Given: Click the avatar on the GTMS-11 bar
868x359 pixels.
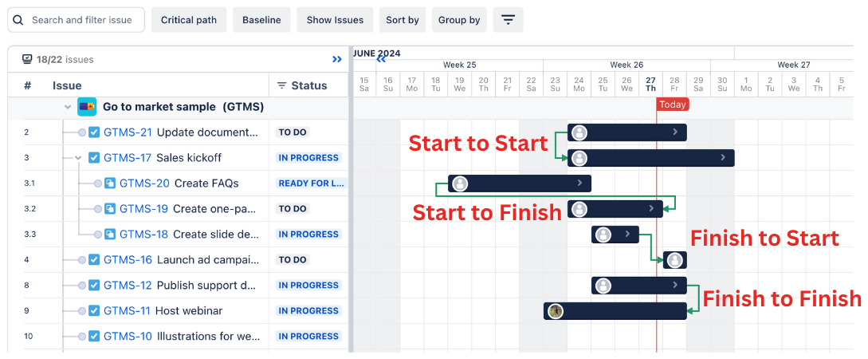Looking at the screenshot, I should point(556,311).
